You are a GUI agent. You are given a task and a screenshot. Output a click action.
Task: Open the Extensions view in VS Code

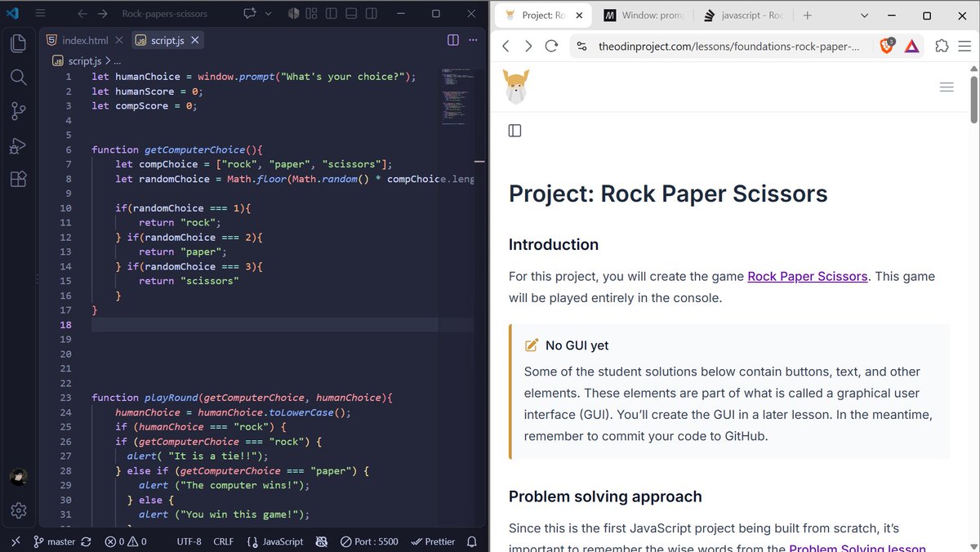point(18,180)
